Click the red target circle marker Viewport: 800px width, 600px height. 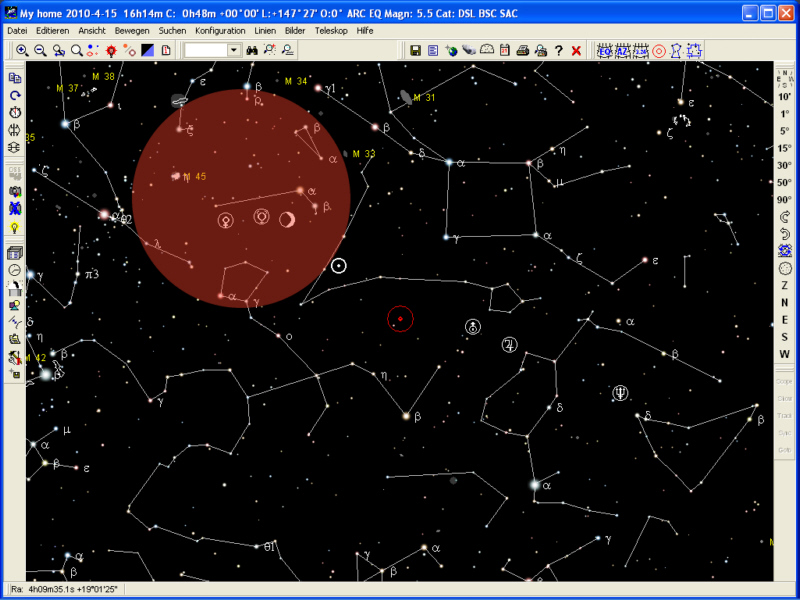[400, 319]
